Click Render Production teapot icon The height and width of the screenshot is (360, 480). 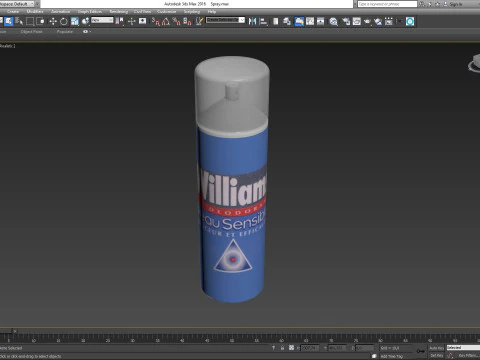(367, 22)
